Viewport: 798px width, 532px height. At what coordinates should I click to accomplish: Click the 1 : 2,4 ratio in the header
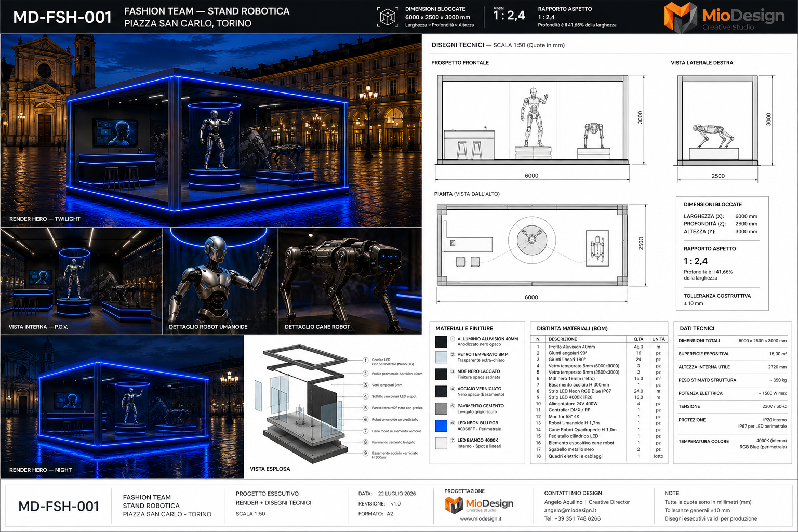pyautogui.click(x=509, y=15)
